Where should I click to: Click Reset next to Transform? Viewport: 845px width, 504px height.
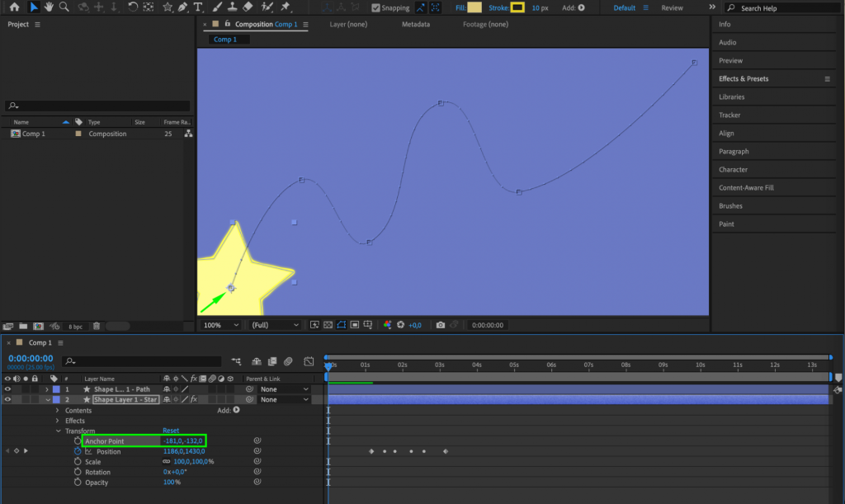click(x=172, y=430)
